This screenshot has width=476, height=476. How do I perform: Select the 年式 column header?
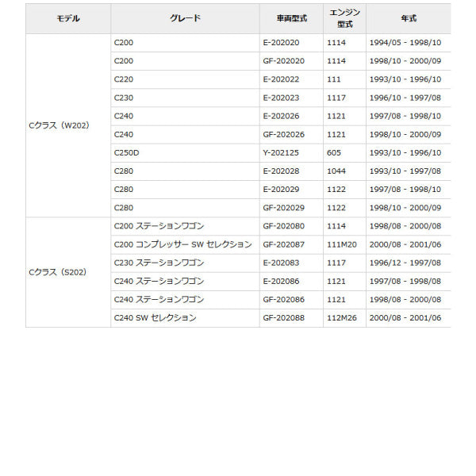pyautogui.click(x=408, y=18)
